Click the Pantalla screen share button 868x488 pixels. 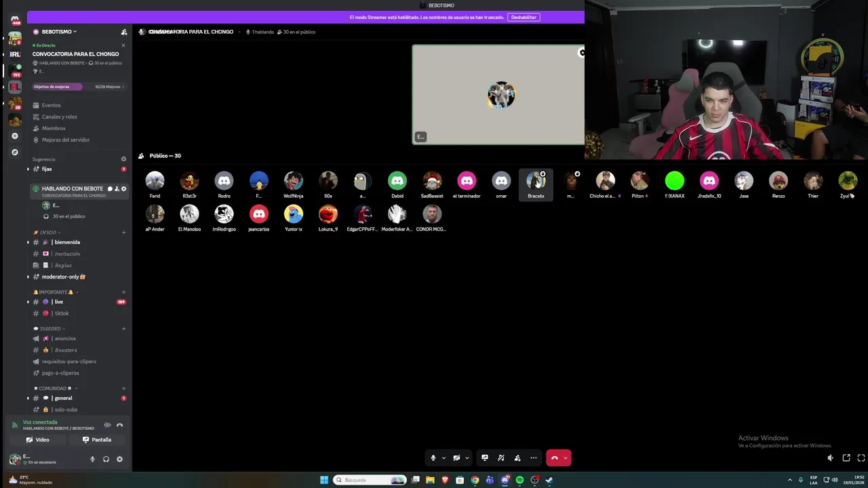96,440
